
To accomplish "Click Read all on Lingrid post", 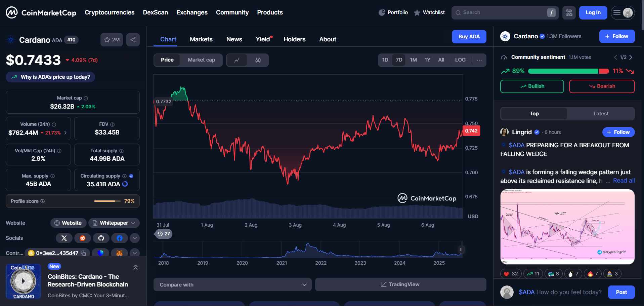I will 624,181.
